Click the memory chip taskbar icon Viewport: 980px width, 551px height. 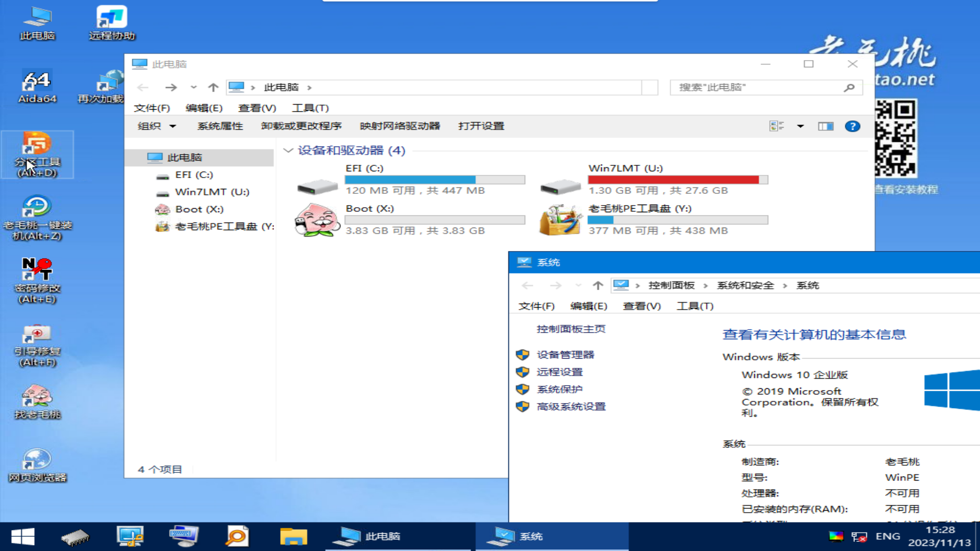(x=75, y=537)
